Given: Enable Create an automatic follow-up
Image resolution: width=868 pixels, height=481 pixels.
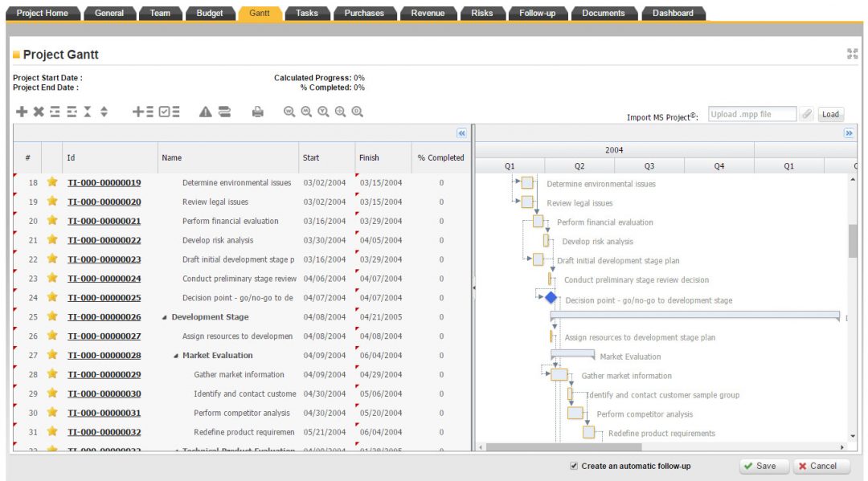Looking at the screenshot, I should [574, 466].
